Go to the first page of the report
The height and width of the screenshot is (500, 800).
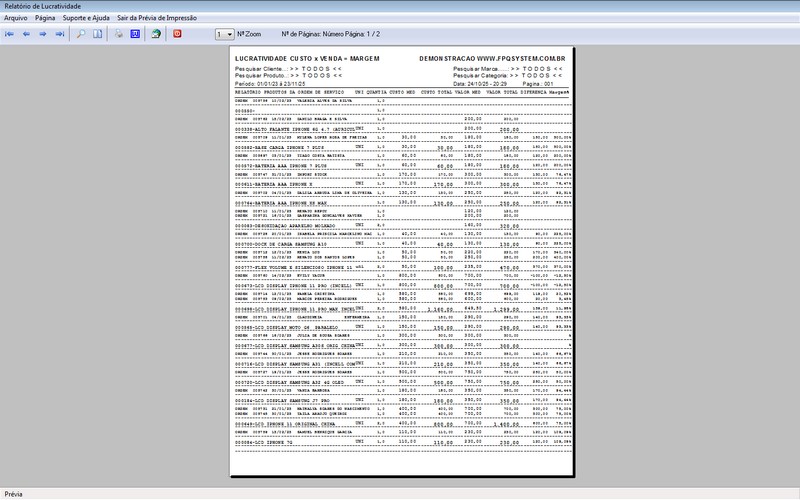(x=9, y=34)
